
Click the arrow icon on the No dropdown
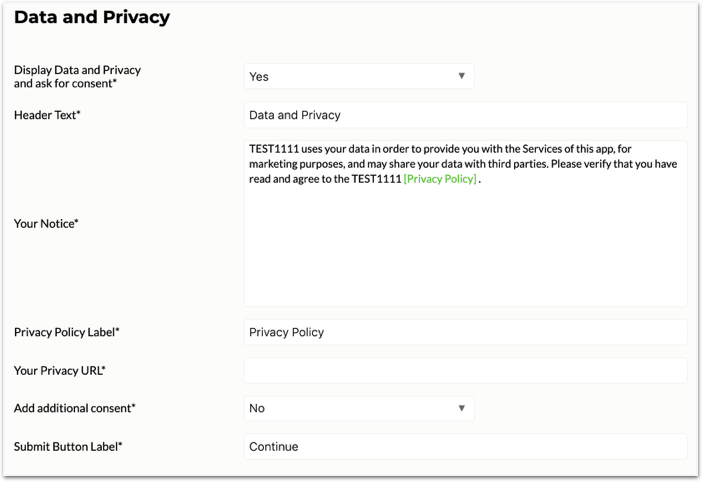[461, 408]
